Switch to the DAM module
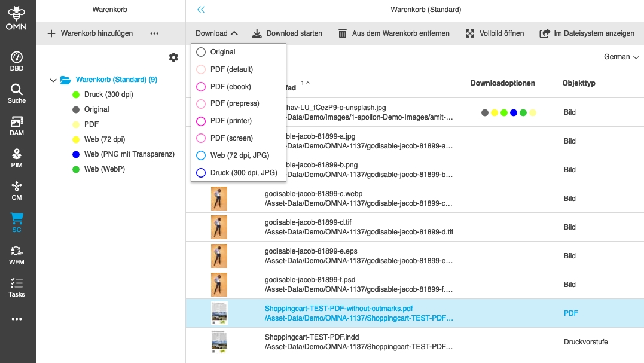This screenshot has height=363, width=644. (17, 125)
